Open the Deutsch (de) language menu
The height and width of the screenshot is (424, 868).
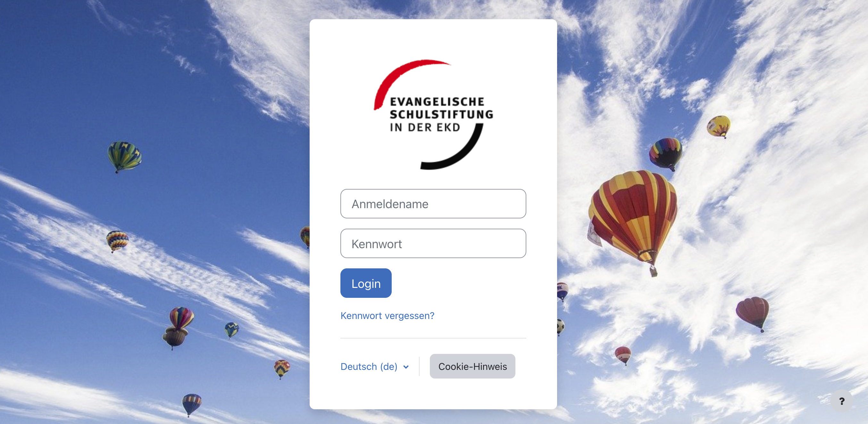[x=375, y=366]
